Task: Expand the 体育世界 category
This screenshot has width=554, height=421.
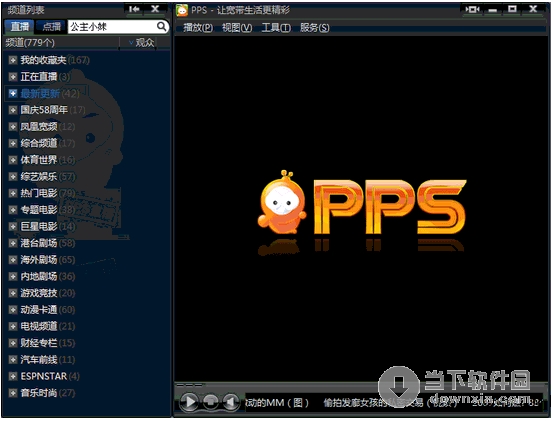Action: tap(13, 160)
